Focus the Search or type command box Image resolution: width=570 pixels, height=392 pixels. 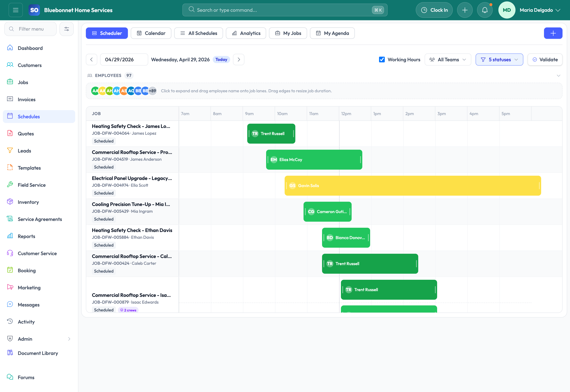click(x=285, y=10)
